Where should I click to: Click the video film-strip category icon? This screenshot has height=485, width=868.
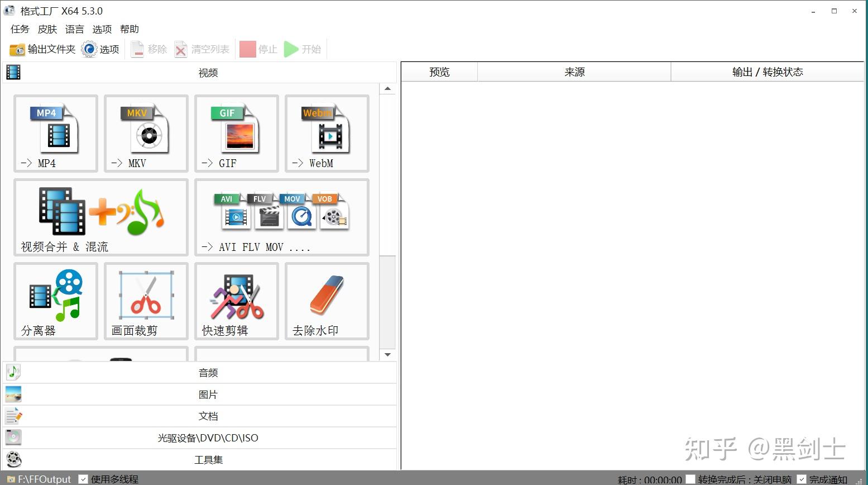click(13, 72)
